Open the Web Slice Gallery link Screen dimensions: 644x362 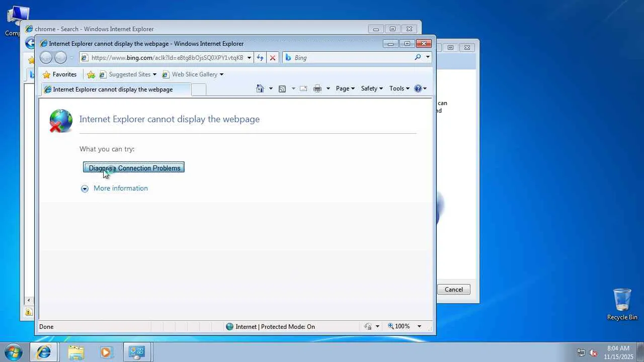click(192, 74)
